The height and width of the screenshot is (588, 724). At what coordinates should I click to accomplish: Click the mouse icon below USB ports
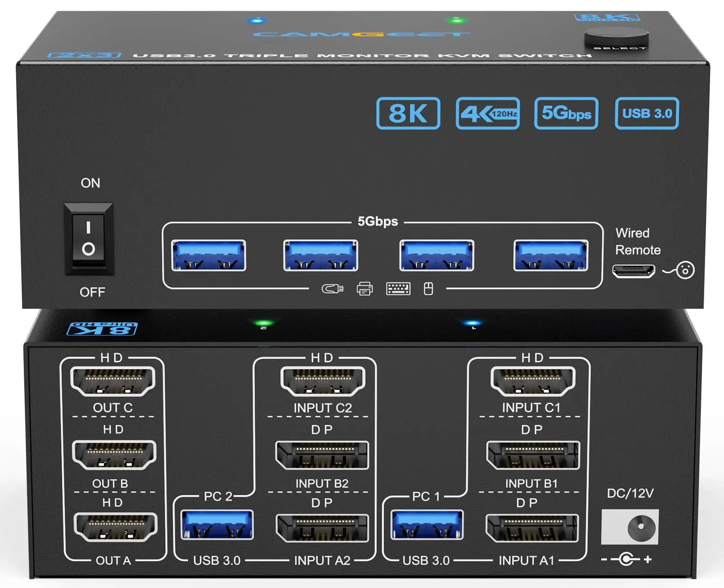tap(428, 289)
